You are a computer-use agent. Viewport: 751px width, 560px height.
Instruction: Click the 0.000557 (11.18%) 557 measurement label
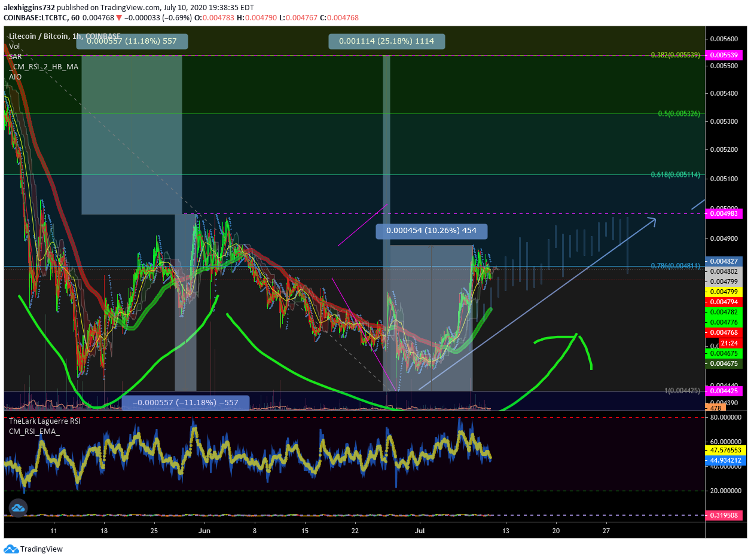click(132, 41)
